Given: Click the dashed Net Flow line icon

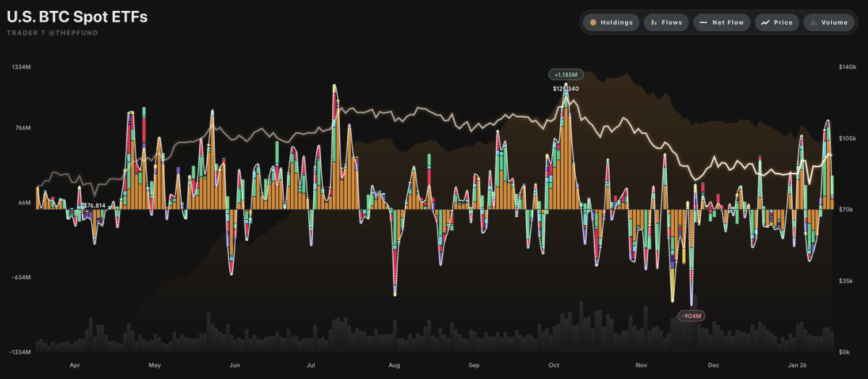Looking at the screenshot, I should tap(703, 22).
